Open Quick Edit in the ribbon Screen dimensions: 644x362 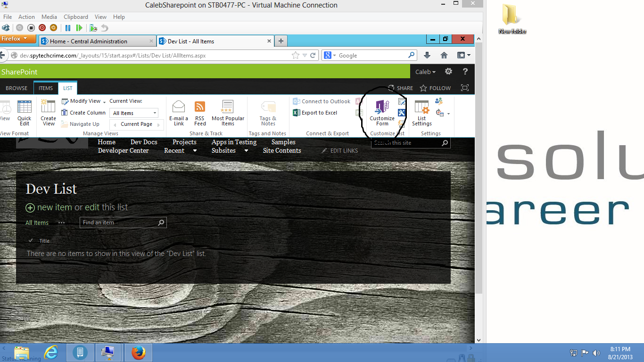point(25,113)
